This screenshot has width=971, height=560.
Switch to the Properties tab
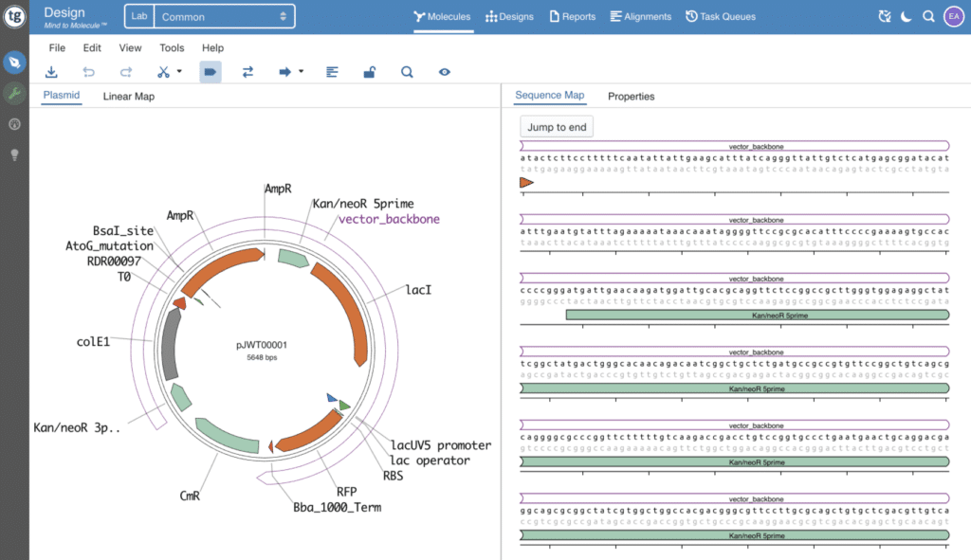[x=631, y=97]
